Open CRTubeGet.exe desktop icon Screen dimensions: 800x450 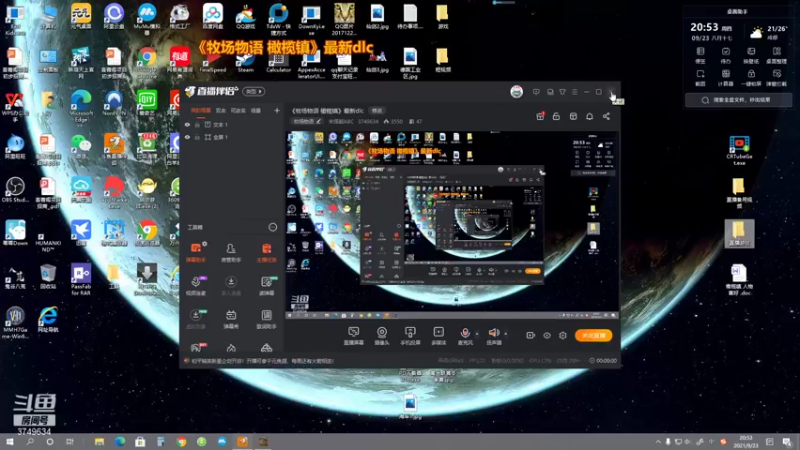click(x=739, y=151)
